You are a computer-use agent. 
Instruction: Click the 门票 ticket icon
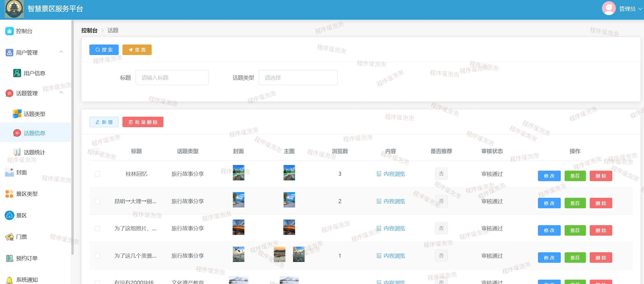coord(9,237)
